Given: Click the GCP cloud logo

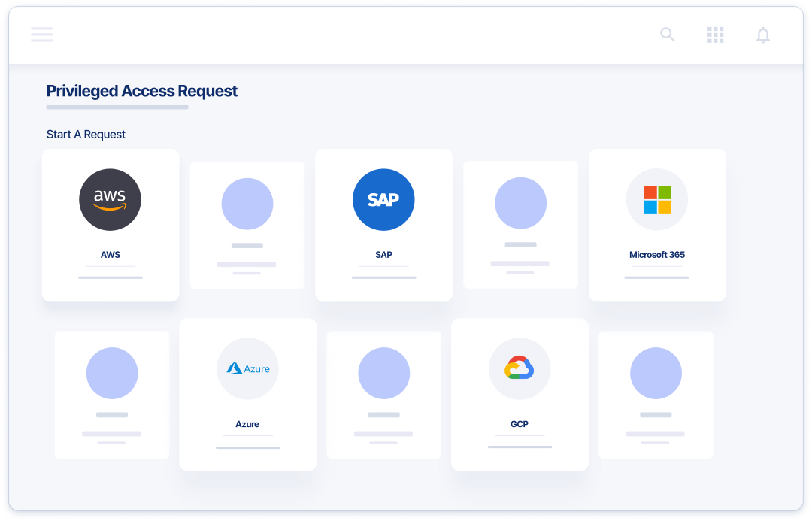Looking at the screenshot, I should (x=520, y=368).
